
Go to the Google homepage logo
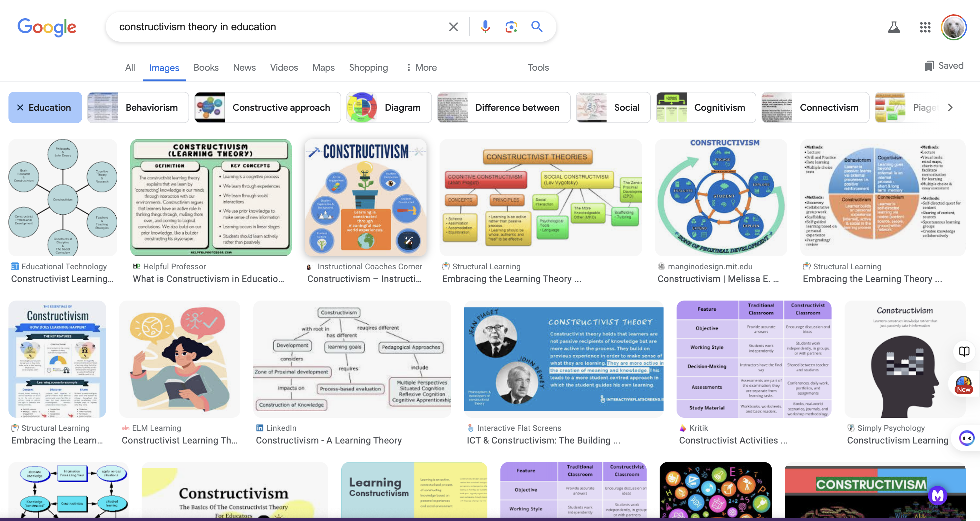(x=47, y=27)
